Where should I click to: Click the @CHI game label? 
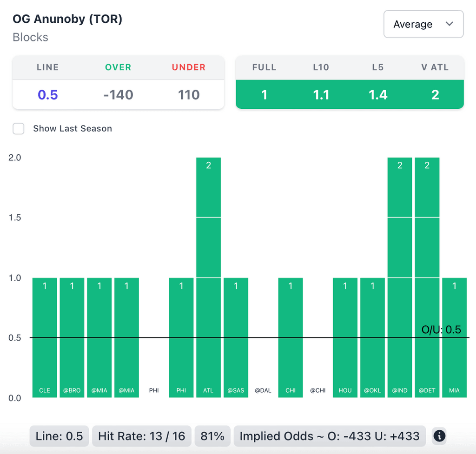(x=318, y=390)
